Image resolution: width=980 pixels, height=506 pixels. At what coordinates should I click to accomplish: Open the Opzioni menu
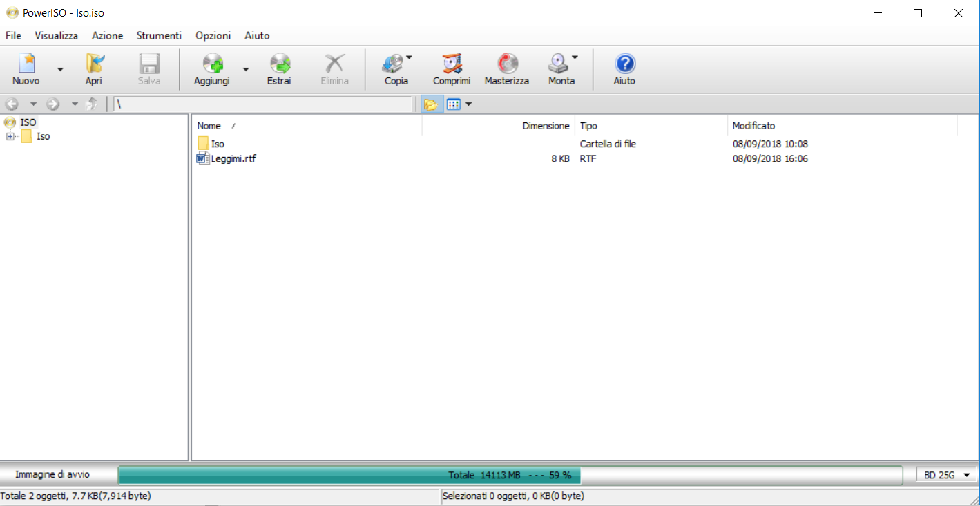pos(213,35)
